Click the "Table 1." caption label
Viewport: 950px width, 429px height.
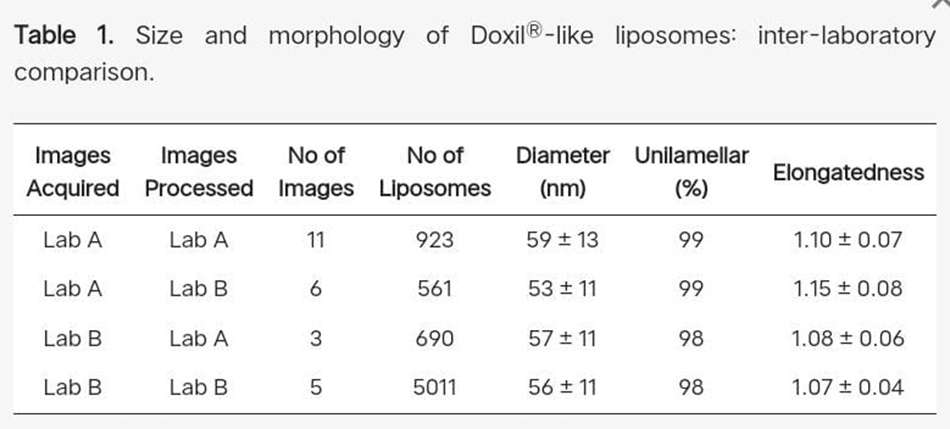pyautogui.click(x=60, y=37)
